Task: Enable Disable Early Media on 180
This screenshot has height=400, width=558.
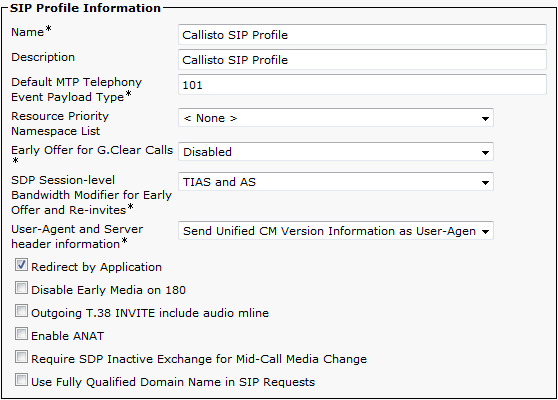Action: 21,288
